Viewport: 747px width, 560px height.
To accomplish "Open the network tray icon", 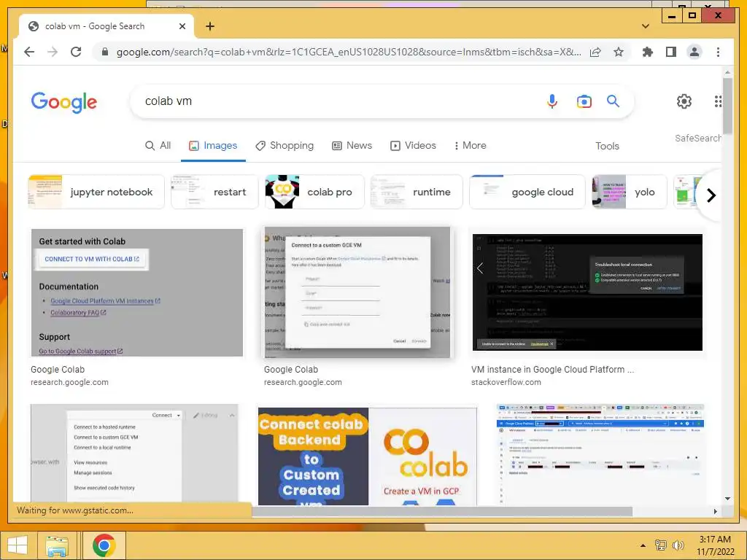I will pyautogui.click(x=661, y=545).
